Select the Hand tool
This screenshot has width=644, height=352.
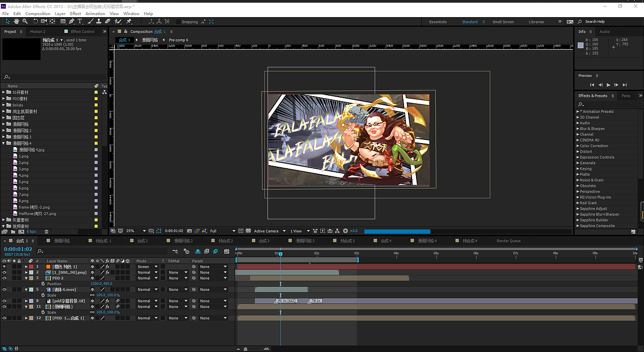pyautogui.click(x=17, y=22)
